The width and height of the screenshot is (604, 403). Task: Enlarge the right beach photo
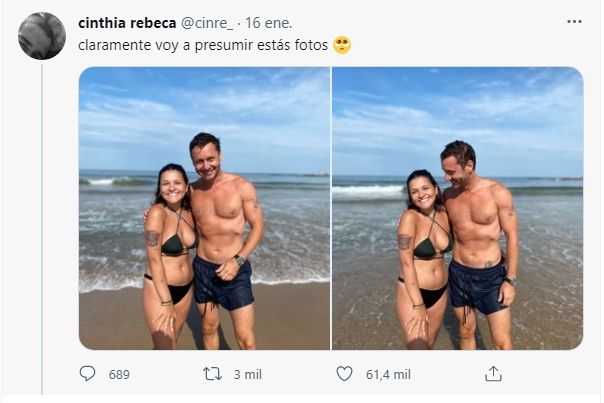pos(457,208)
